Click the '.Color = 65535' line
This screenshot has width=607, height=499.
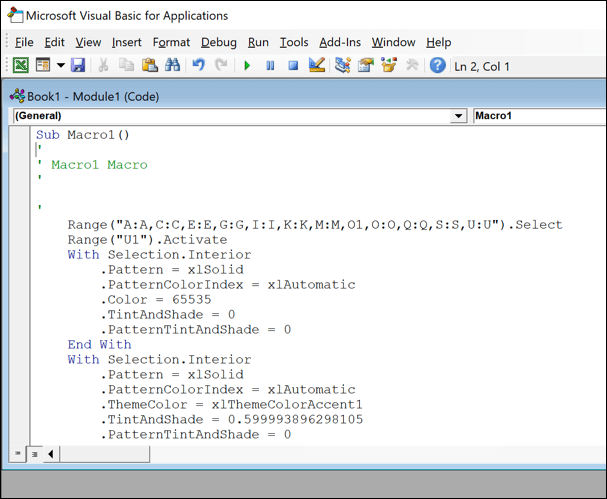tap(156, 300)
